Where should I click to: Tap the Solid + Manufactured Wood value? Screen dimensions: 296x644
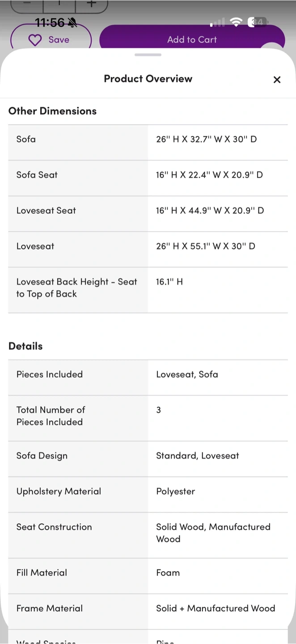(x=215, y=608)
